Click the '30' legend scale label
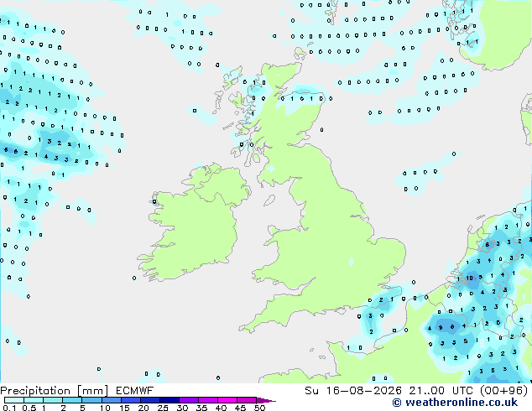This screenshot has width=532, height=411. point(182,408)
